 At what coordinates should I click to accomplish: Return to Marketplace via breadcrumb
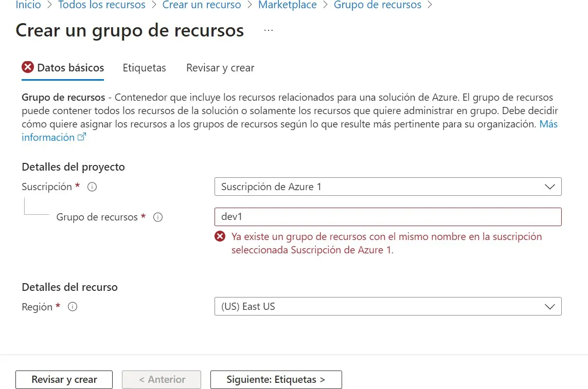pos(288,5)
